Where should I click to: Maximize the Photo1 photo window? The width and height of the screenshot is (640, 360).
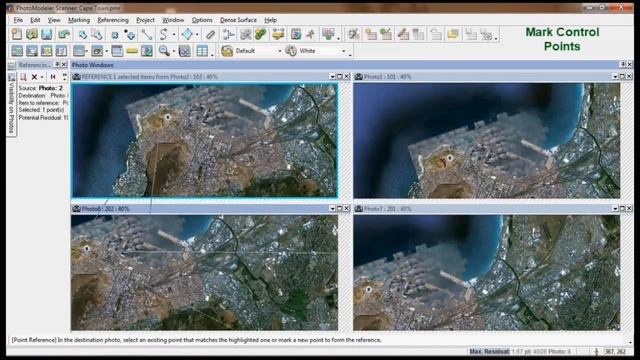pyautogui.click(x=622, y=76)
